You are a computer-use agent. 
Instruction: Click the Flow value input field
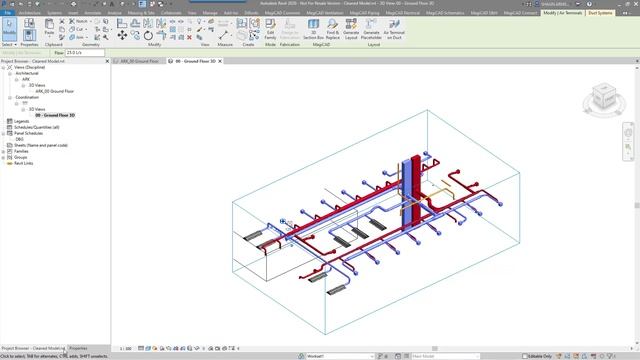click(85, 53)
